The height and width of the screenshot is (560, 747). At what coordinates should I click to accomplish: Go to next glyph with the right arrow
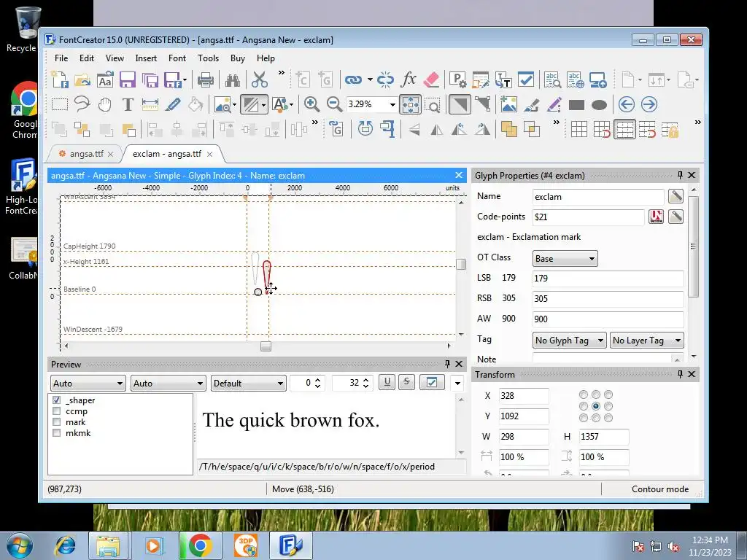(x=649, y=104)
